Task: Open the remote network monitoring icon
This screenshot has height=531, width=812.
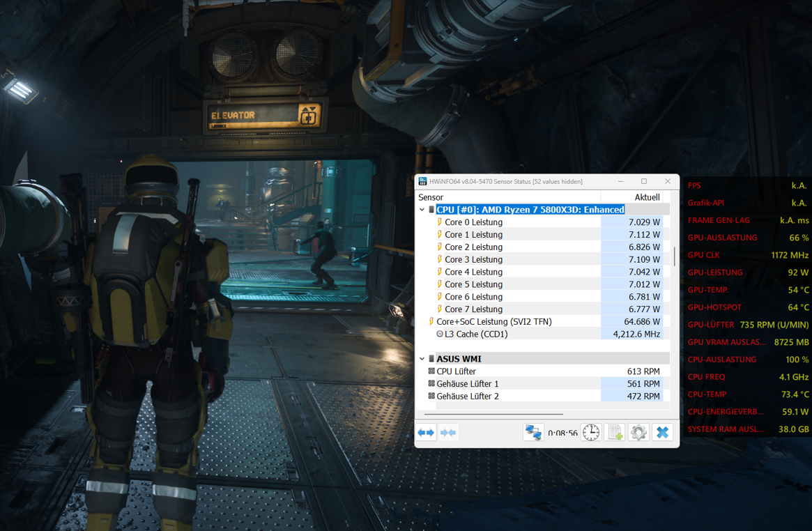Action: (x=533, y=432)
